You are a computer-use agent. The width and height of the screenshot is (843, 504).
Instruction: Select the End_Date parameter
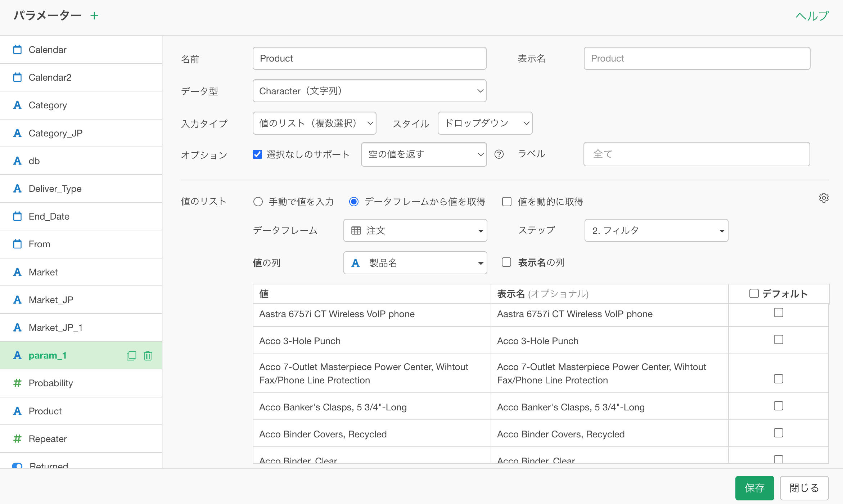[x=81, y=216]
